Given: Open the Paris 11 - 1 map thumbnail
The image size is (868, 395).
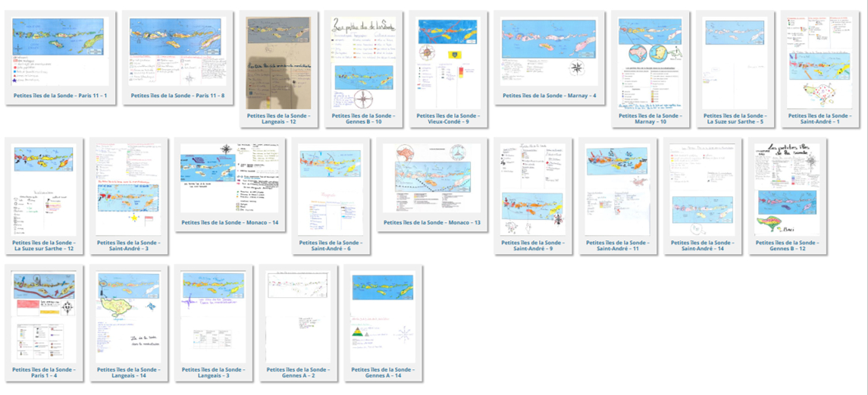Looking at the screenshot, I should pyautogui.click(x=58, y=52).
